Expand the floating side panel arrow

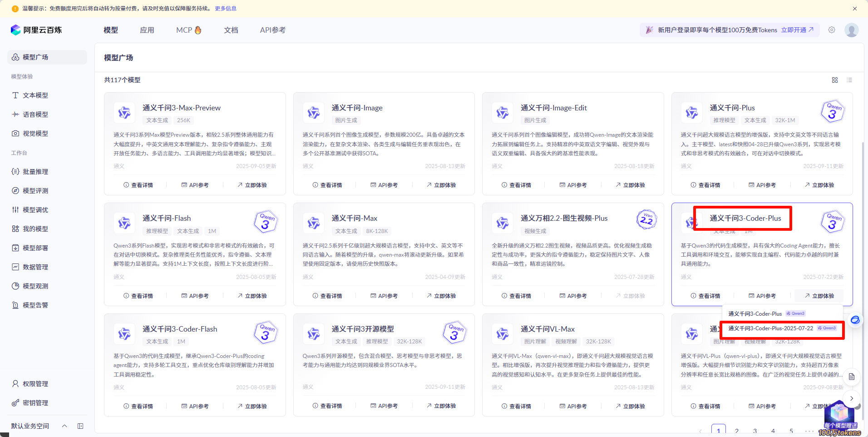coord(852,398)
